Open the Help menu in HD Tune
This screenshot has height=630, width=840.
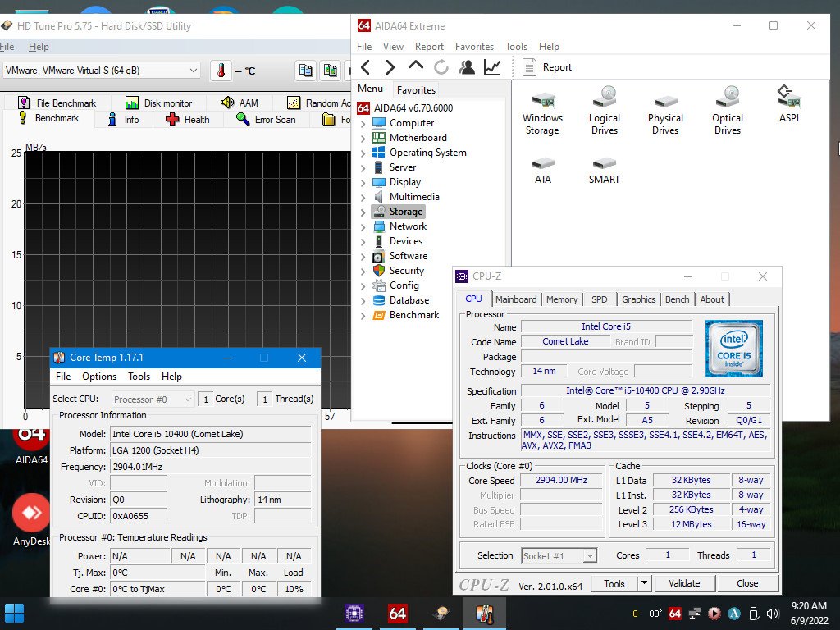39,47
